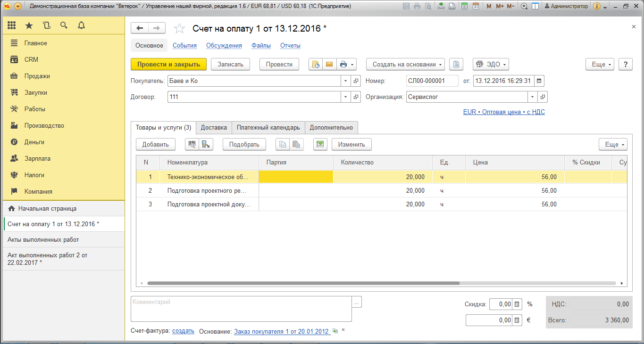Screen dimensions: 644x344
Task: Expand the Организация dropdown arrow
Action: tap(532, 97)
